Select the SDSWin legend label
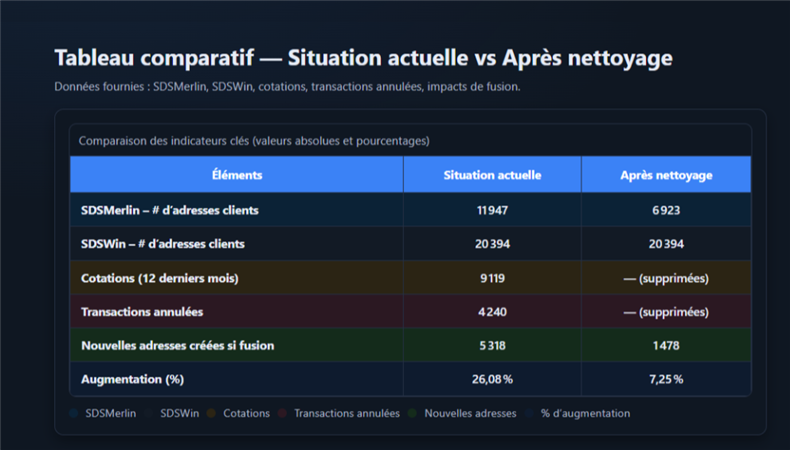The image size is (790, 450). (179, 413)
